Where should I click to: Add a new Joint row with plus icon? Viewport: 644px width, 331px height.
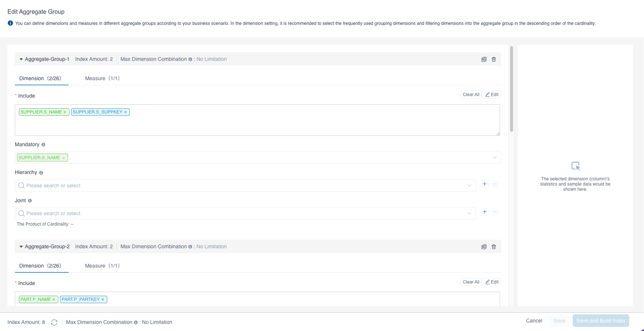pyautogui.click(x=484, y=212)
